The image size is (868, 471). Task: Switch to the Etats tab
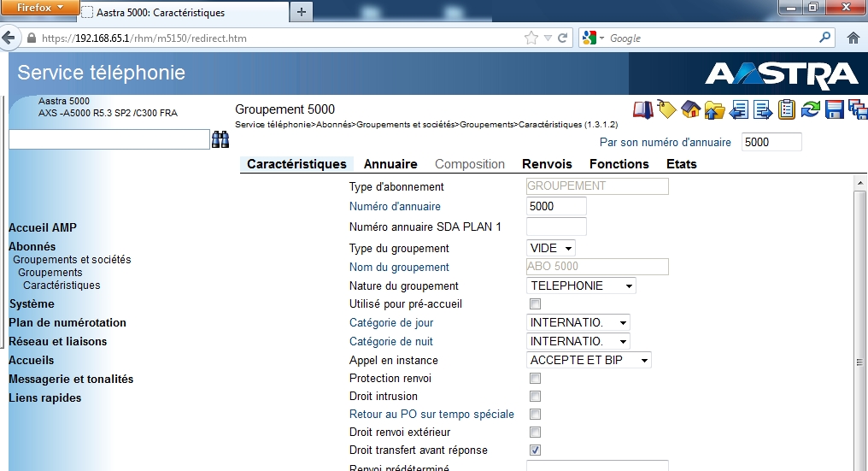[682, 164]
